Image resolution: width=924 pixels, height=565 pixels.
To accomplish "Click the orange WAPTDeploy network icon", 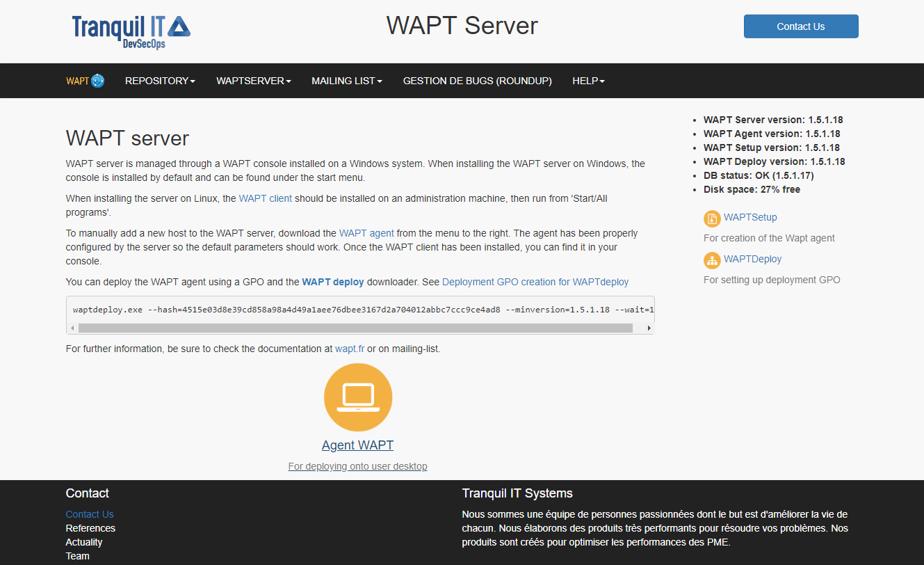I will point(712,261).
